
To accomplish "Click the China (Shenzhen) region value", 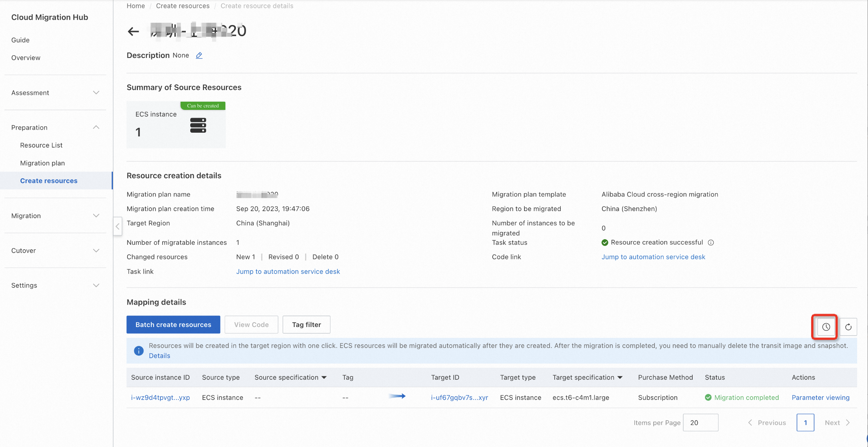I will point(629,209).
